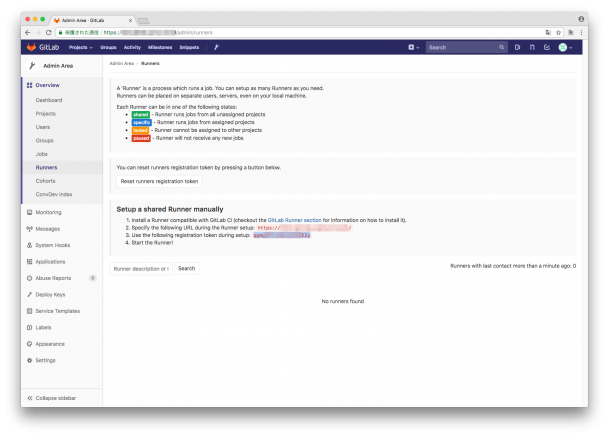The width and height of the screenshot is (609, 437).
Task: Click the browser reload icon
Action: pyautogui.click(x=49, y=33)
